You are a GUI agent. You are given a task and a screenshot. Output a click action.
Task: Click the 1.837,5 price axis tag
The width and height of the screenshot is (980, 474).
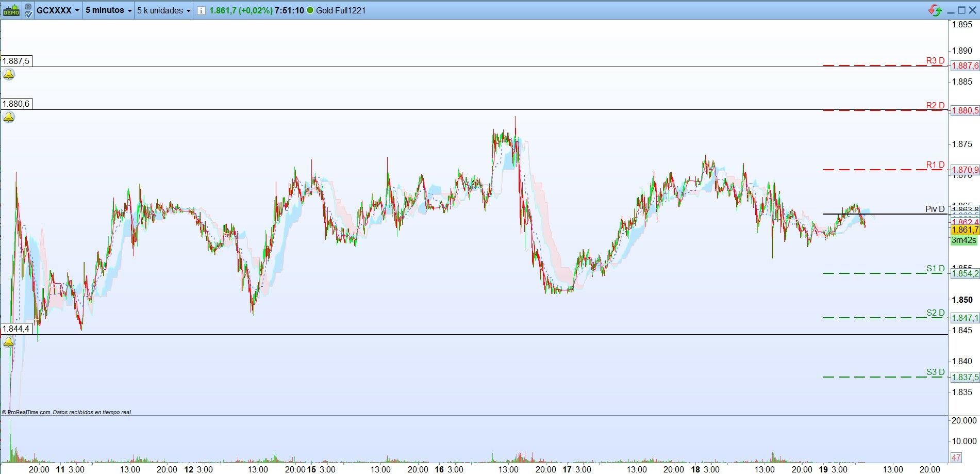click(x=965, y=377)
